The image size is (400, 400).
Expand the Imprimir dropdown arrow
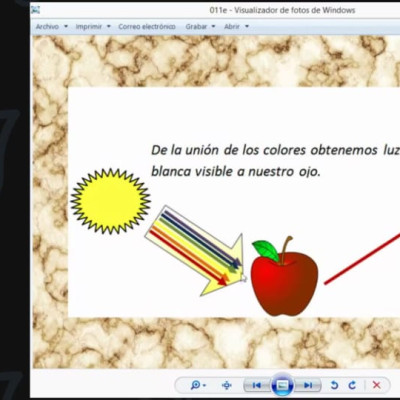point(108,26)
